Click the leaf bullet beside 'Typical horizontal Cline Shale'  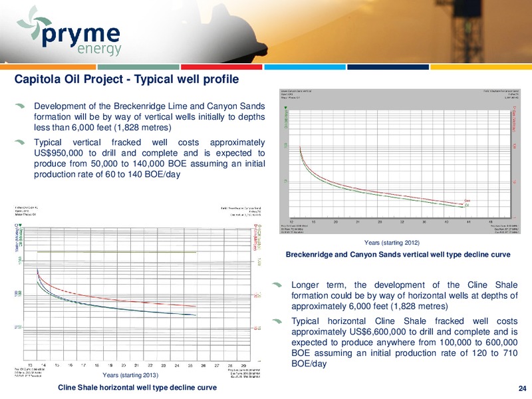tap(277, 321)
